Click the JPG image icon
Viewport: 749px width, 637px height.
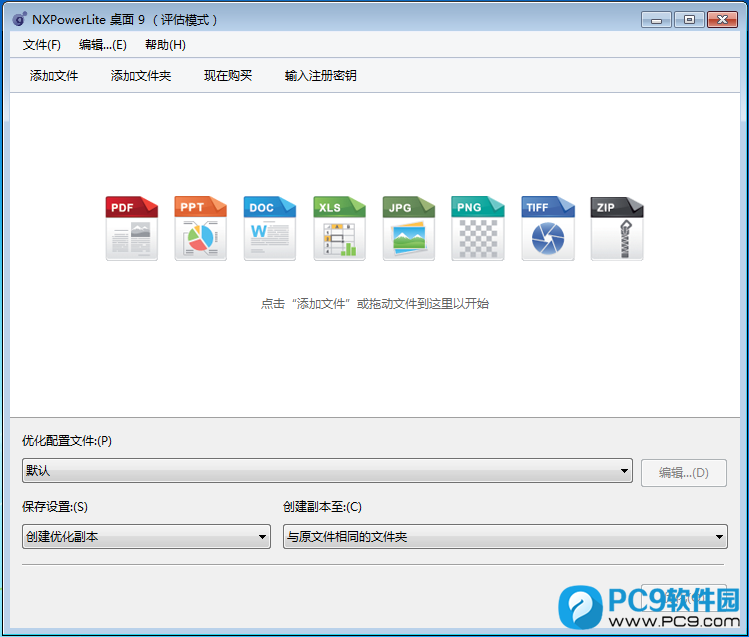pos(409,228)
